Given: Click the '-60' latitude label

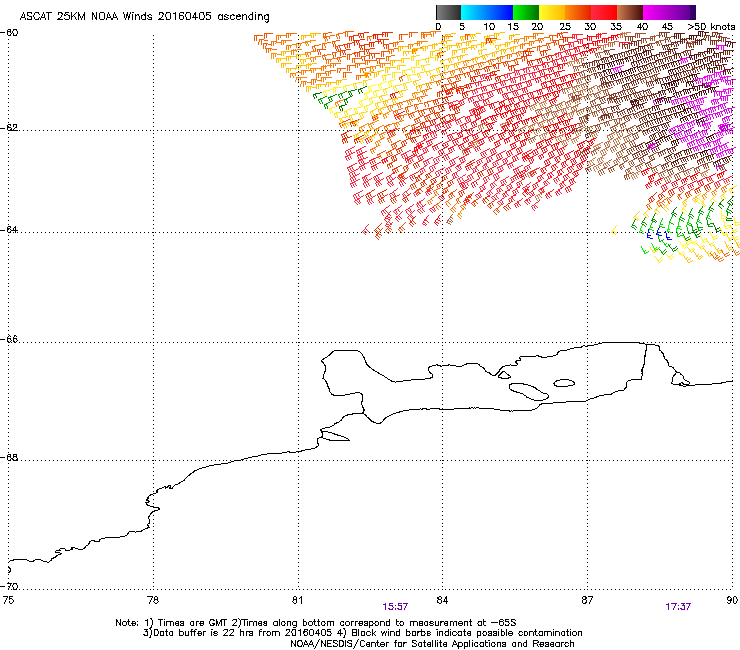Looking at the screenshot, I should coord(10,33).
